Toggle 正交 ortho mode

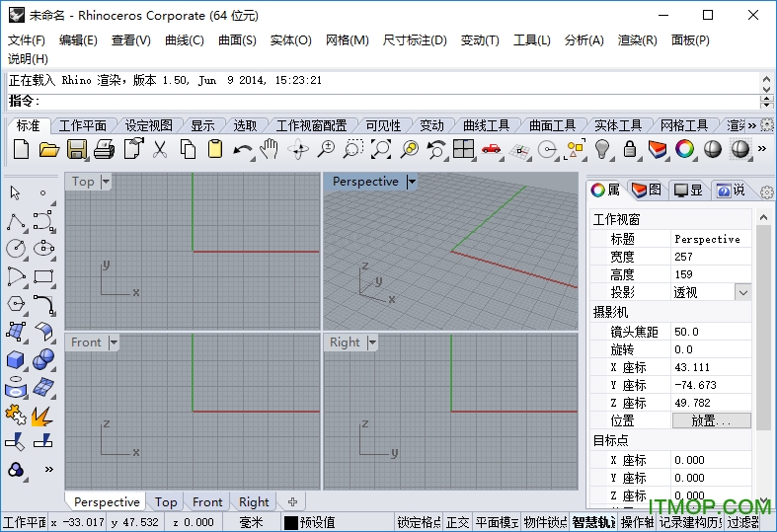coord(457,522)
